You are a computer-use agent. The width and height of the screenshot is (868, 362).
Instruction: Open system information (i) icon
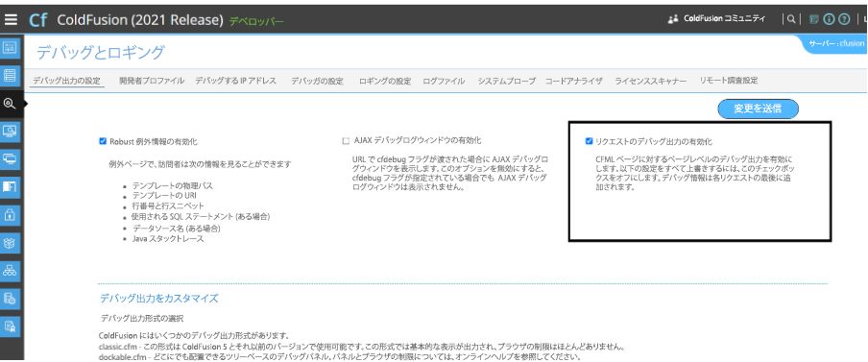pyautogui.click(x=829, y=19)
